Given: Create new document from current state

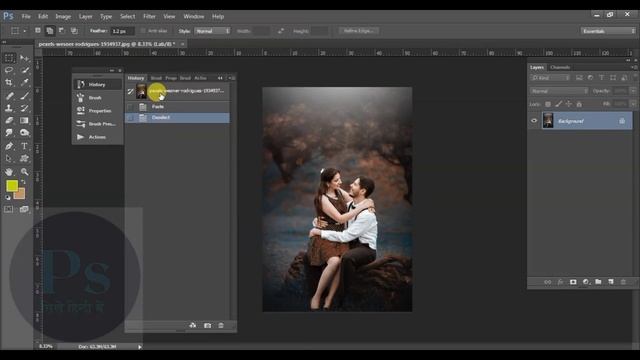Looking at the screenshot, I should click(x=193, y=325).
